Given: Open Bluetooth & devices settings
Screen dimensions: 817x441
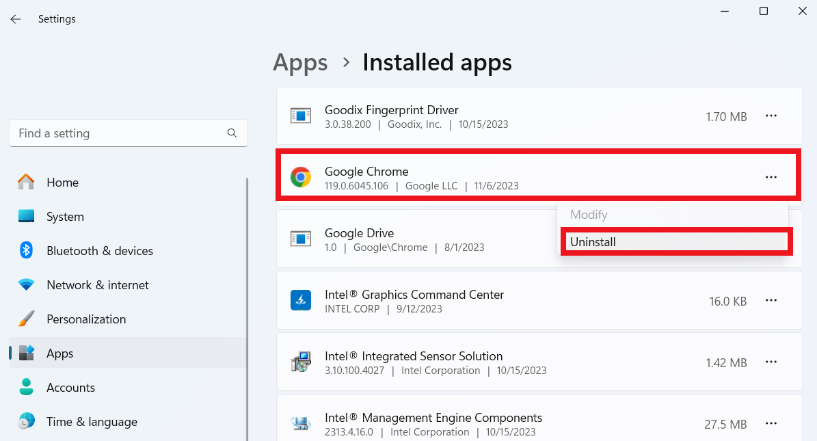Looking at the screenshot, I should click(128, 251).
